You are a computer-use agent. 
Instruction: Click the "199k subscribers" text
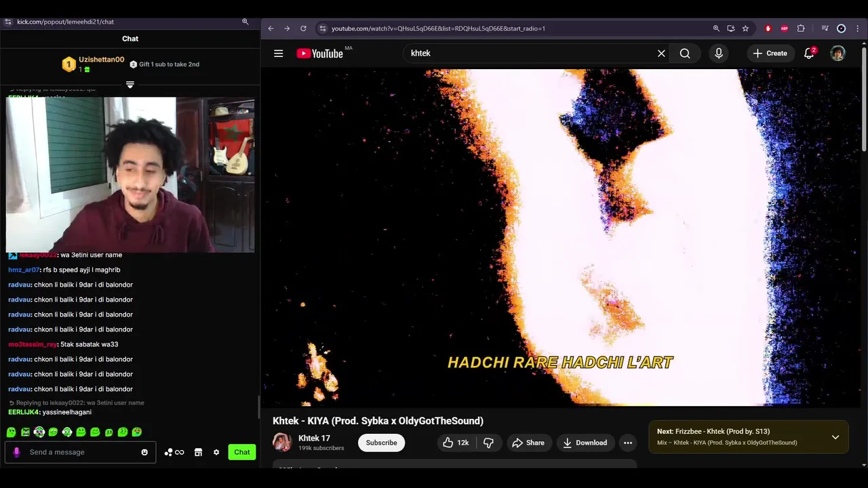[x=321, y=448]
